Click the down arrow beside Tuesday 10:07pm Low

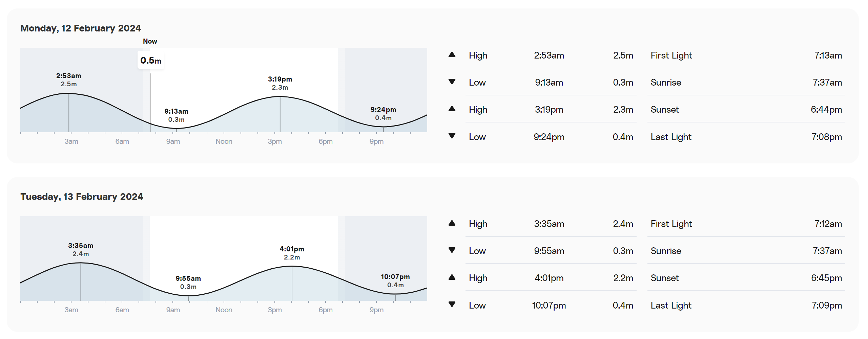452,304
